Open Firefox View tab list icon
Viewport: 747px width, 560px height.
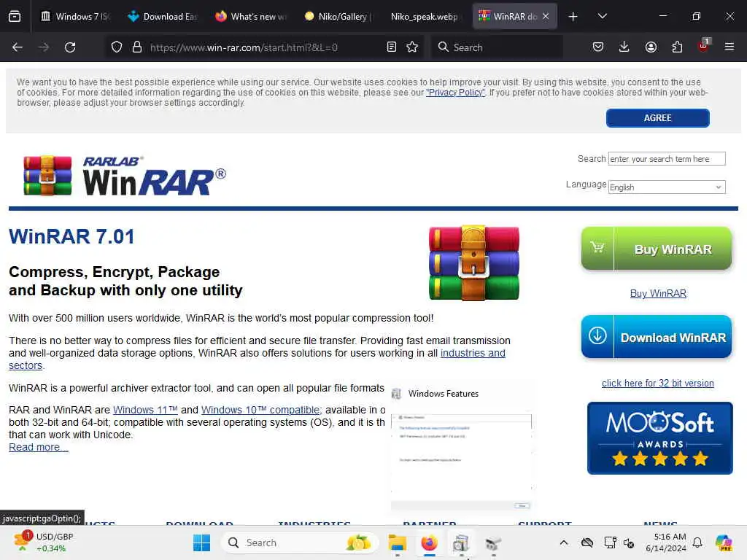(15, 16)
